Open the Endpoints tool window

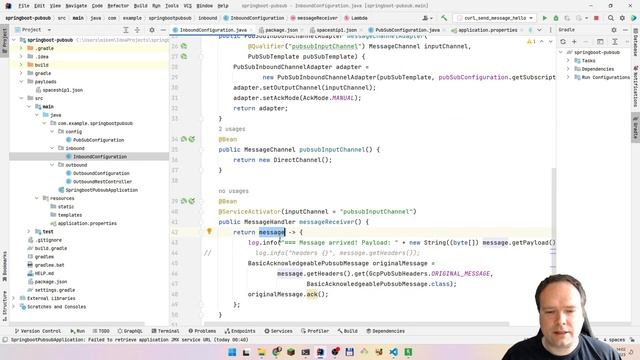240,331
